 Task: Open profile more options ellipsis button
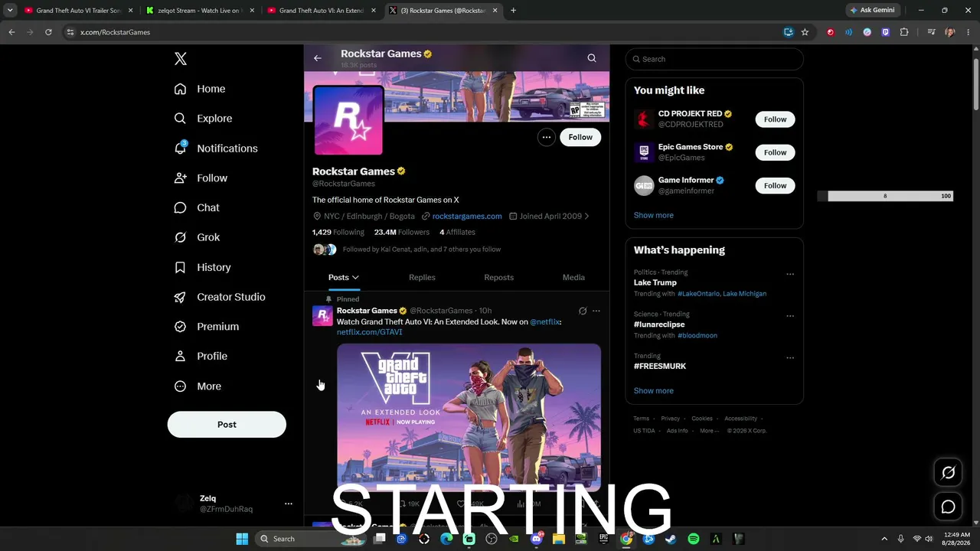(x=546, y=137)
